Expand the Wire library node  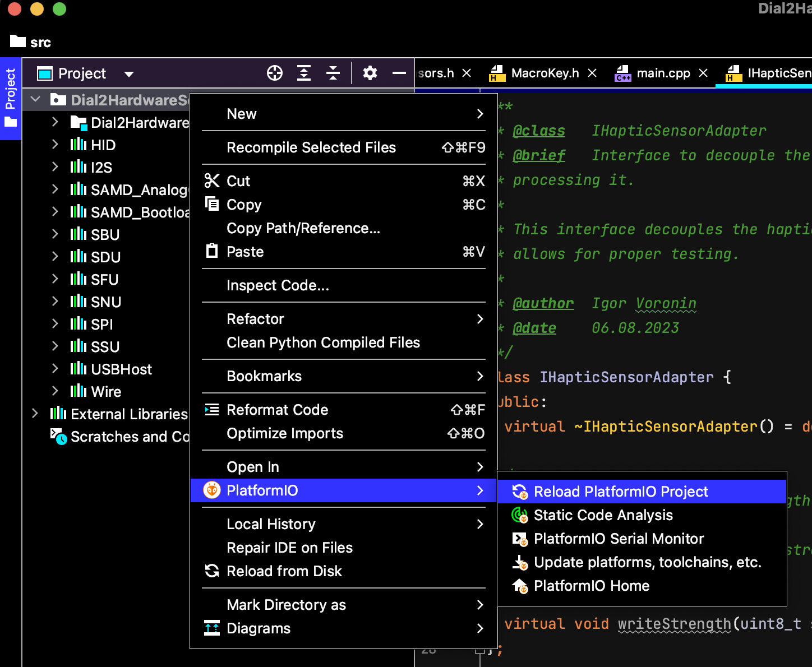point(55,391)
